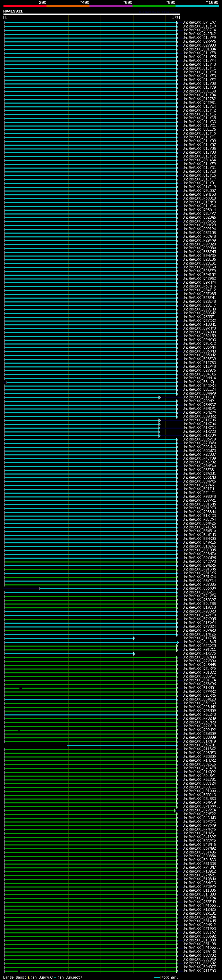This screenshot has height=980, width=222.
Task: Open hit UniRef100_Q9C7J4
Action: [x=199, y=30]
